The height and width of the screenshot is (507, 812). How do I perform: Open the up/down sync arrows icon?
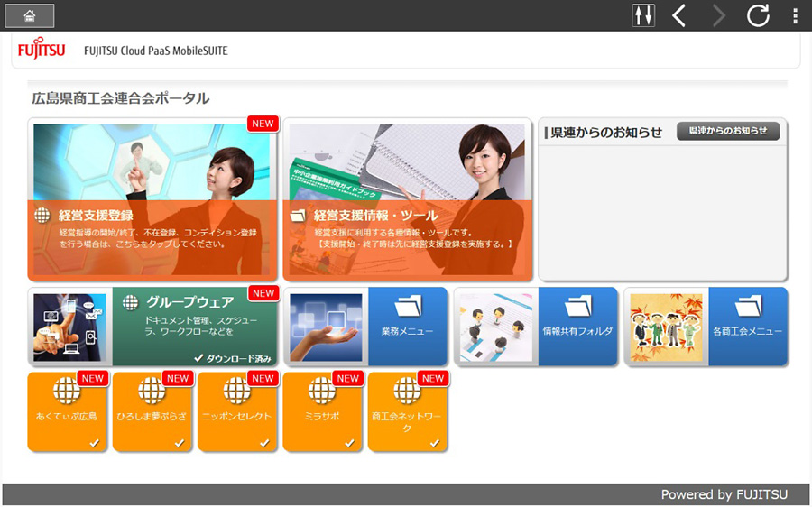(x=643, y=15)
